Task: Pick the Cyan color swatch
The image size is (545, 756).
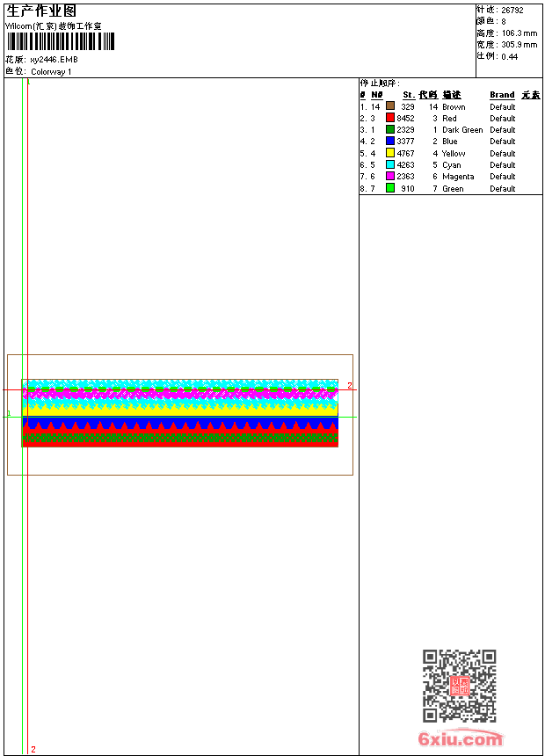Action: [390, 164]
